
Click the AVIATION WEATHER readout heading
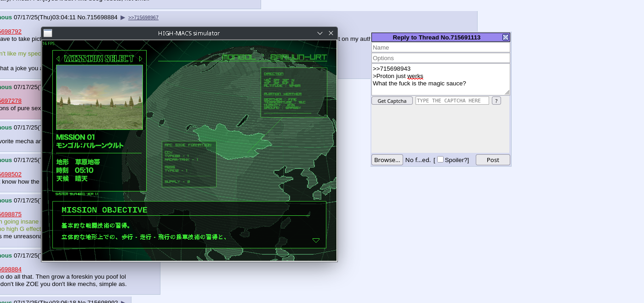coord(283,94)
